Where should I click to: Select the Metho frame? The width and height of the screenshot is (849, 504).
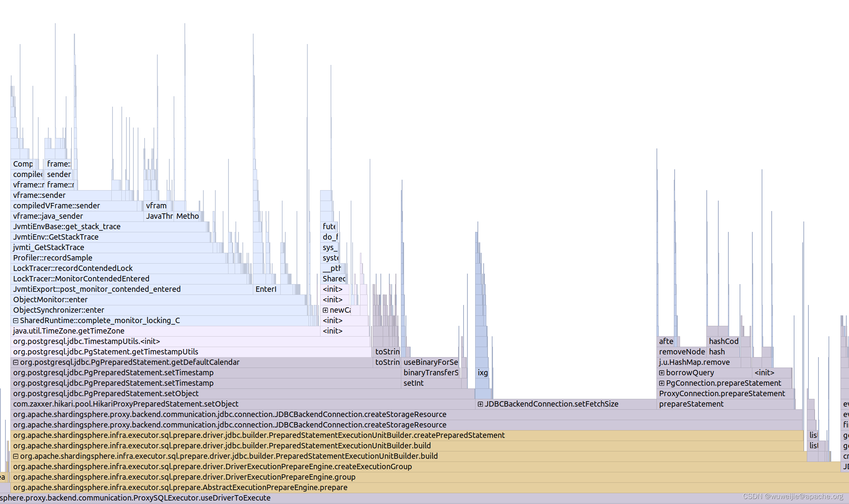point(187,216)
